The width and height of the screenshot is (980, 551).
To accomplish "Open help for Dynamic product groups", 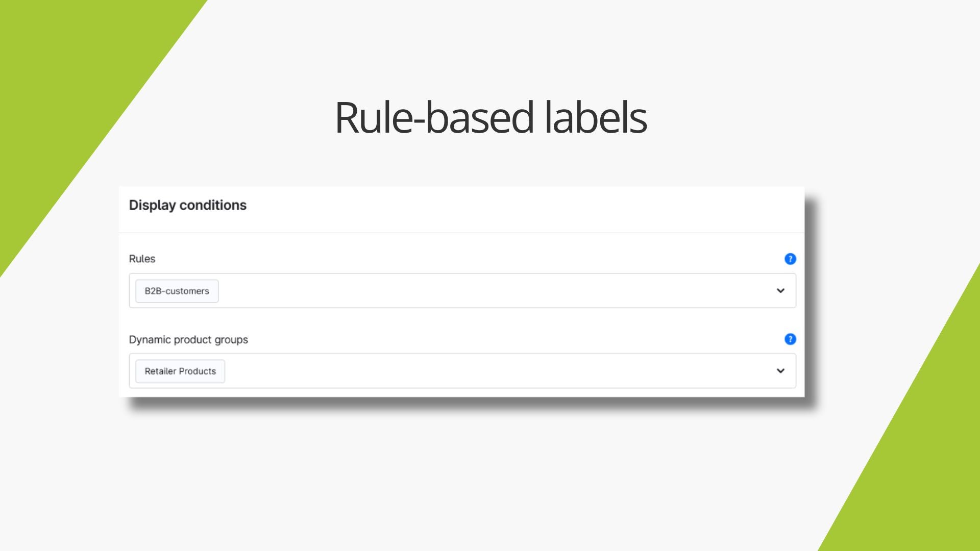I will 790,339.
